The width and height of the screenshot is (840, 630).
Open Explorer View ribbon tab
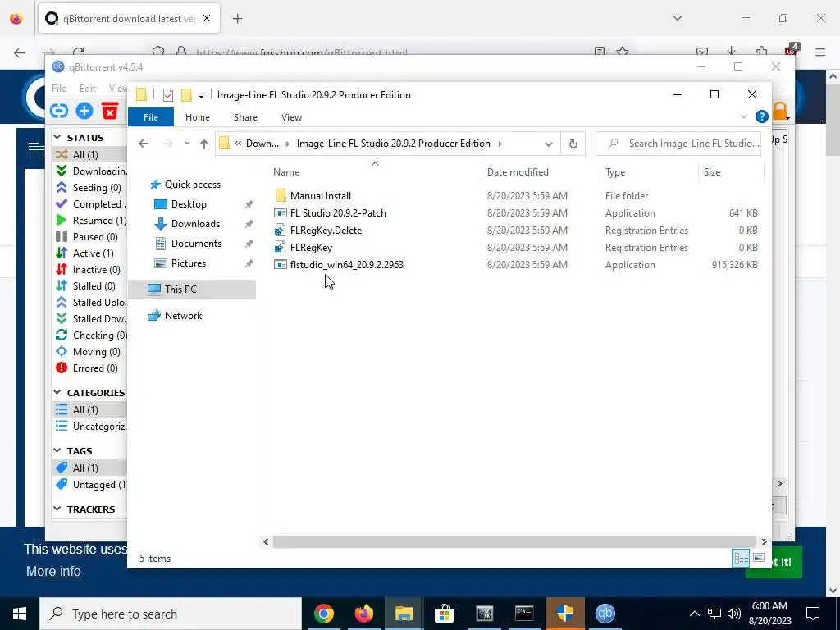(291, 117)
